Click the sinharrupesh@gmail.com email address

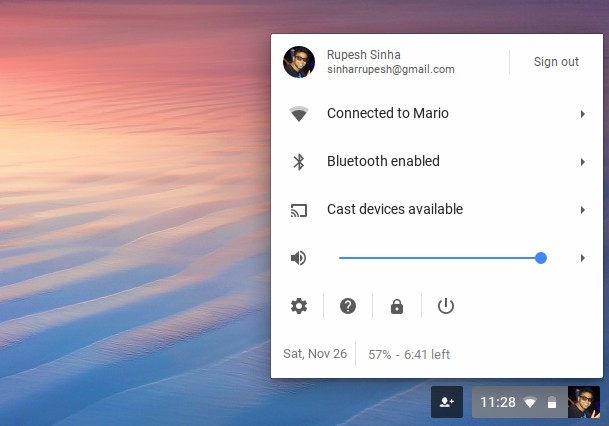pos(391,69)
